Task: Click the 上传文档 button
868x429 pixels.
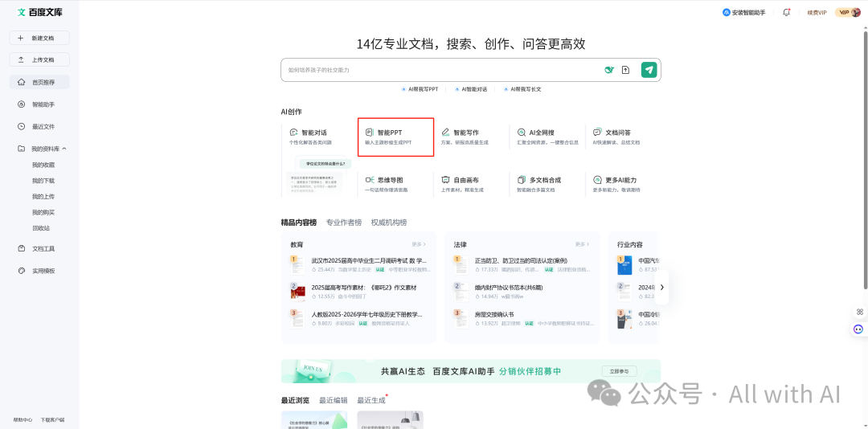Action: point(39,59)
